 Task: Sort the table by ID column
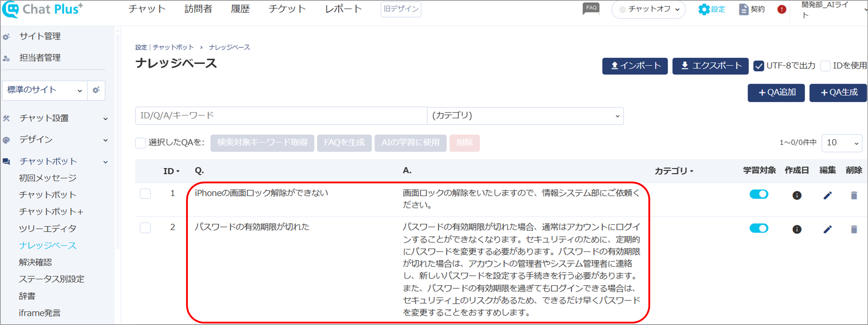(x=171, y=171)
